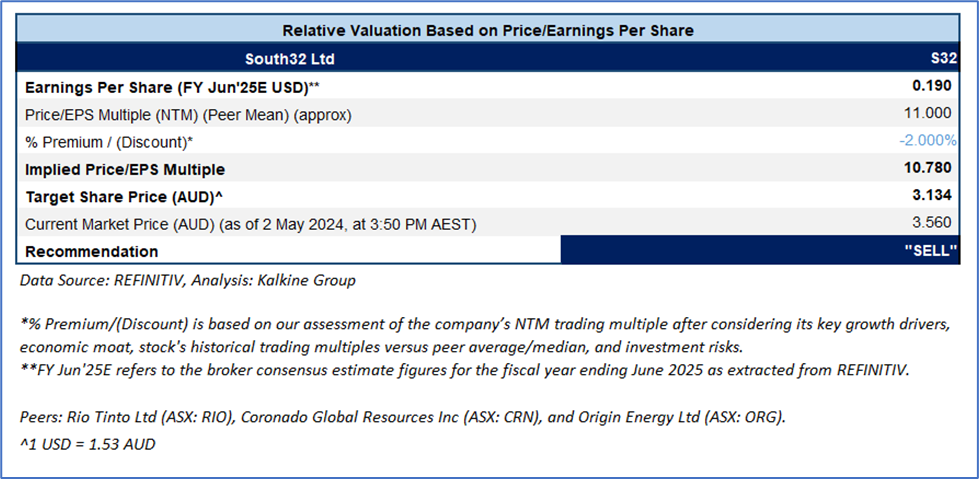
Task: Select the footnote starting '*% Premium/(Discount) is based on'
Action: (484, 336)
